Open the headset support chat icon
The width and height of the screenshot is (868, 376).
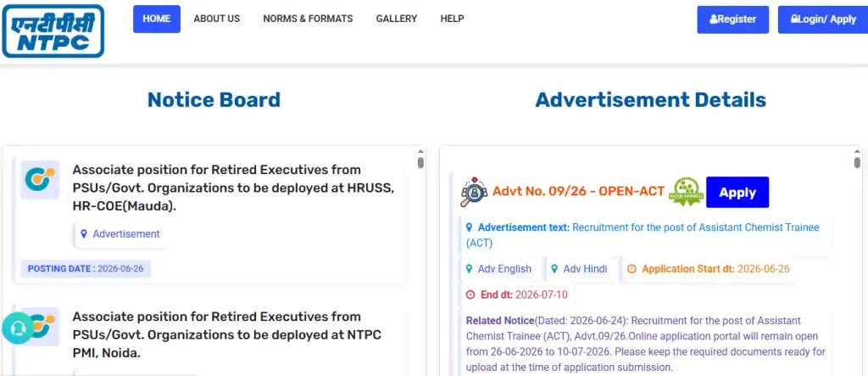18,328
